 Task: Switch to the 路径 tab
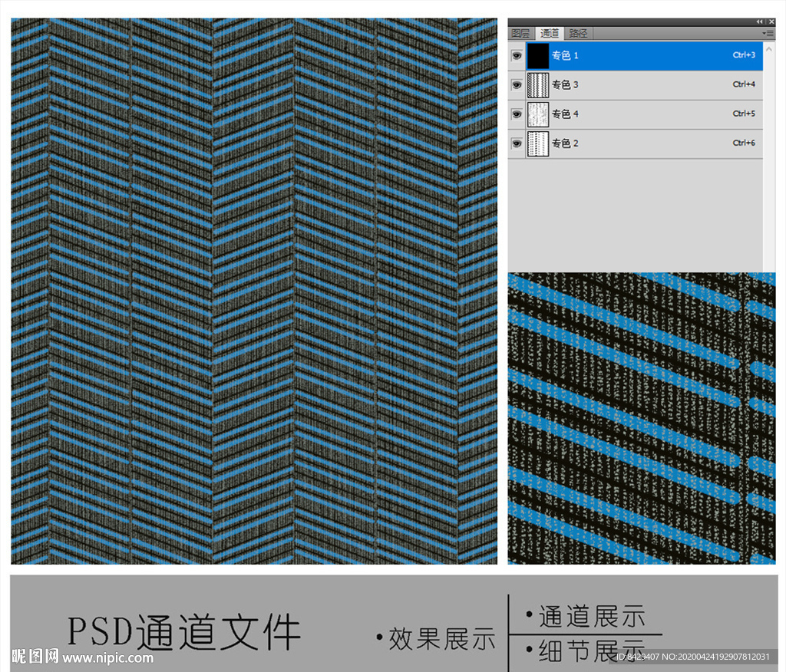point(578,33)
